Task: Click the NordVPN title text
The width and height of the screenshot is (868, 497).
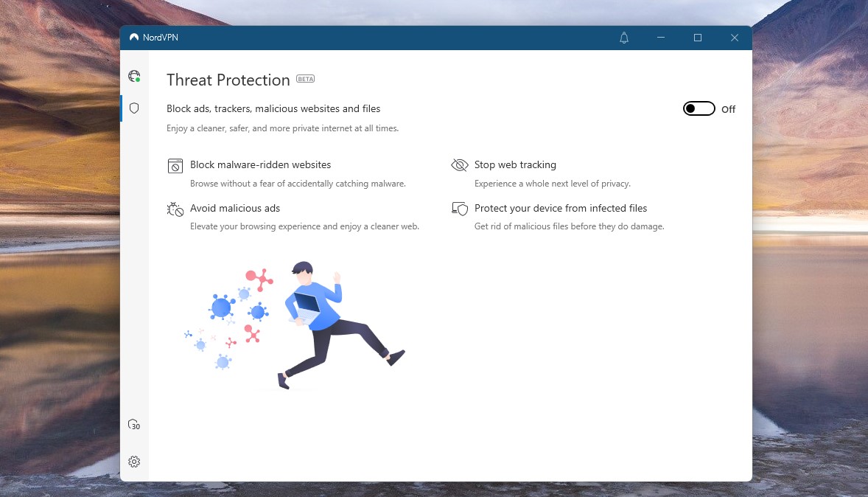Action: click(x=161, y=37)
